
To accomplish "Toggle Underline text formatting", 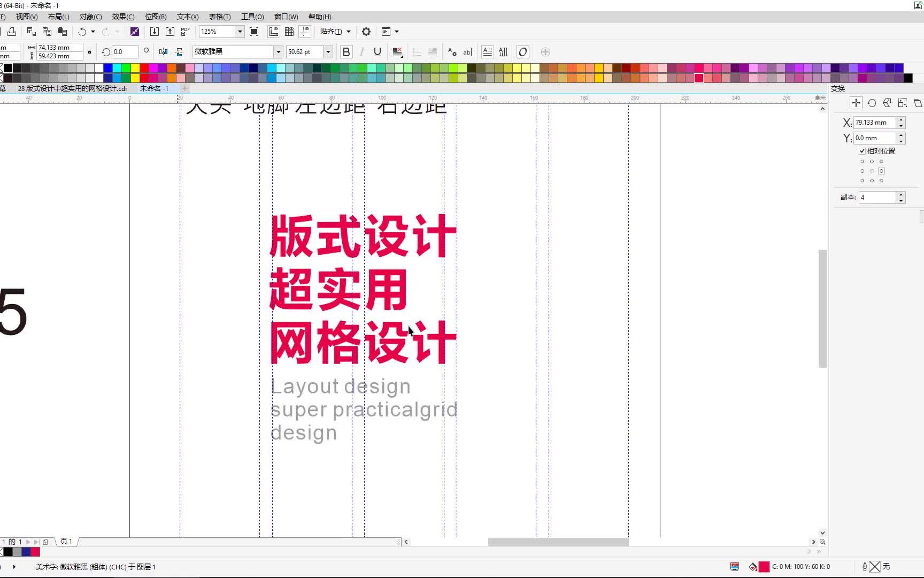I will (378, 52).
